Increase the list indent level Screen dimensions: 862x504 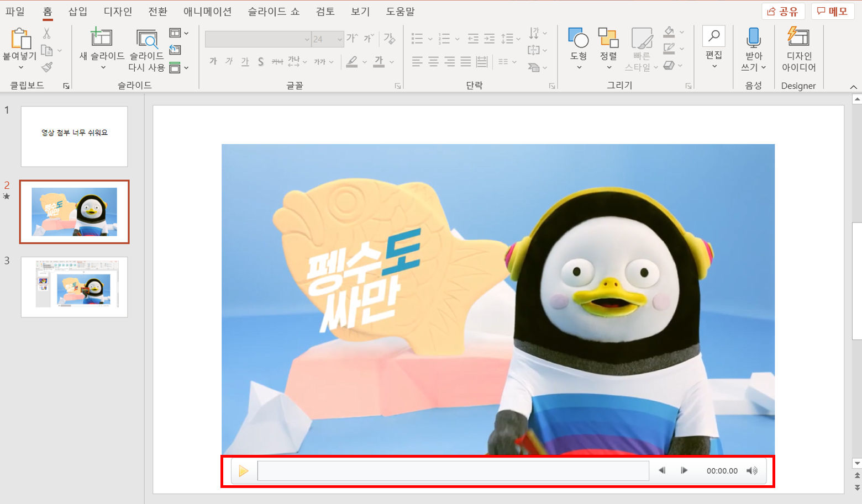pyautogui.click(x=490, y=39)
